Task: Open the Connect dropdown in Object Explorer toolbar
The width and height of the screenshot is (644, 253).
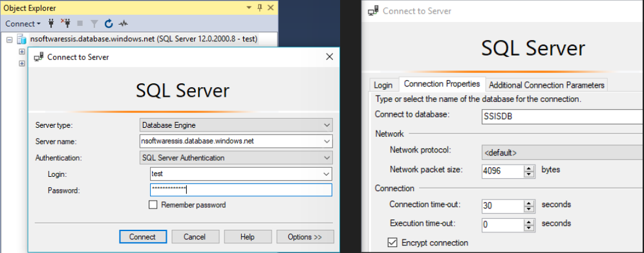Action: click(23, 24)
